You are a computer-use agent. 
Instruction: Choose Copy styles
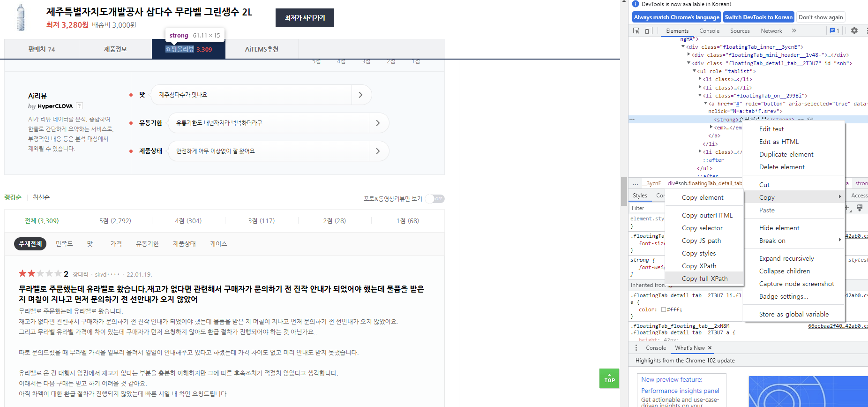(704, 253)
